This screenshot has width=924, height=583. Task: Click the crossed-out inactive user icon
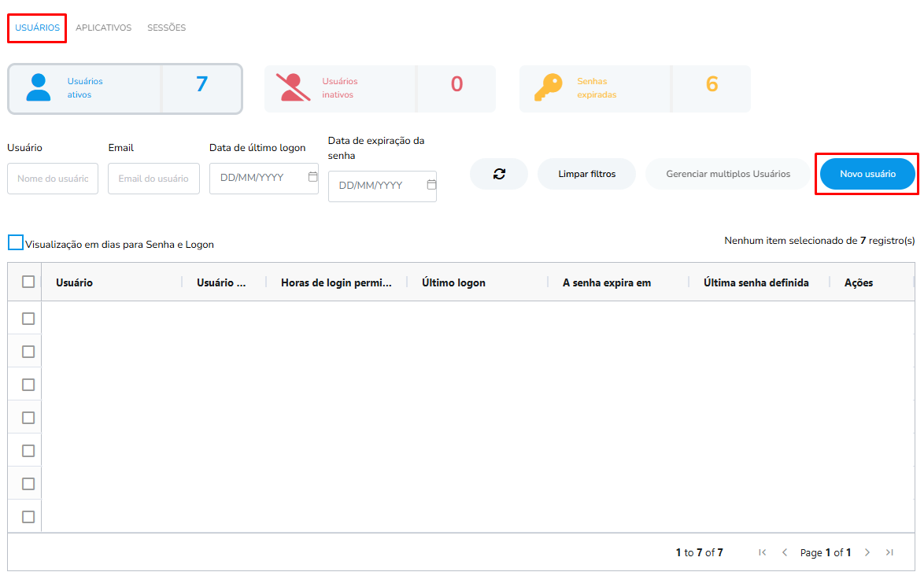coord(293,87)
